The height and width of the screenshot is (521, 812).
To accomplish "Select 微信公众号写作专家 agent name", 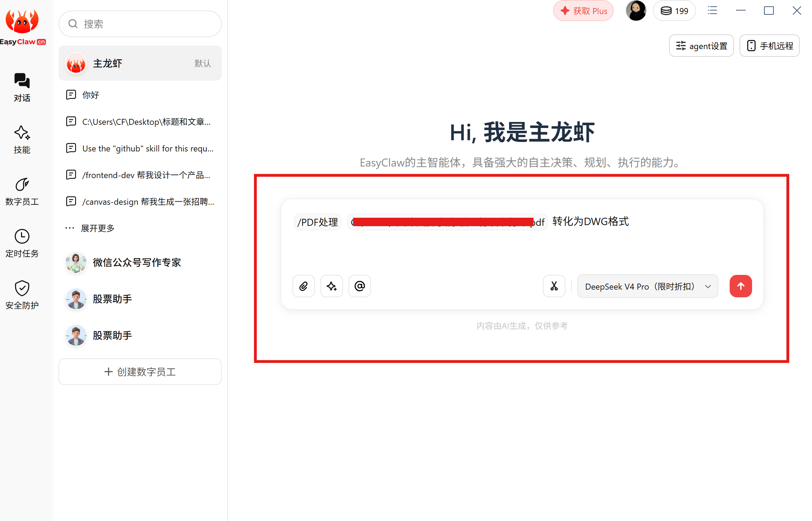I will pos(137,263).
